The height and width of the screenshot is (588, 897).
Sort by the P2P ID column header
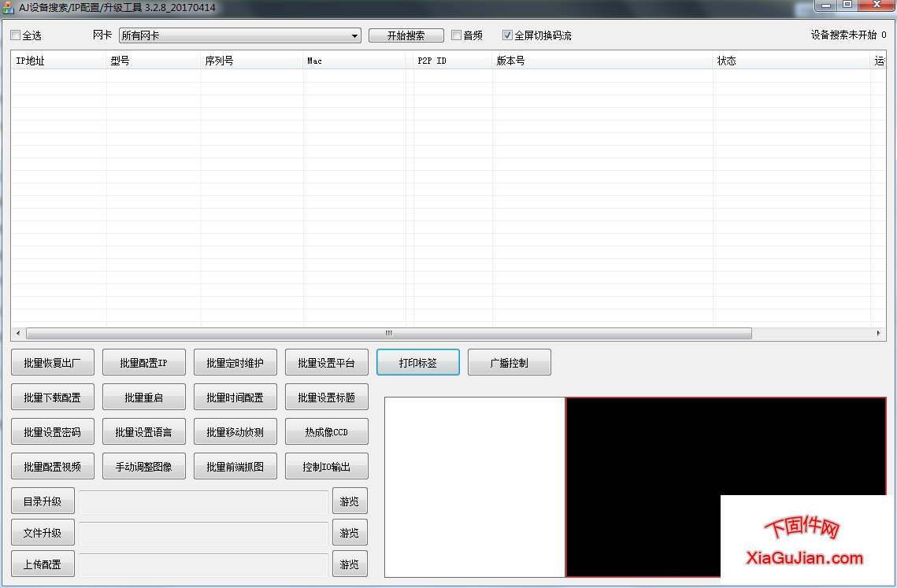pyautogui.click(x=453, y=61)
